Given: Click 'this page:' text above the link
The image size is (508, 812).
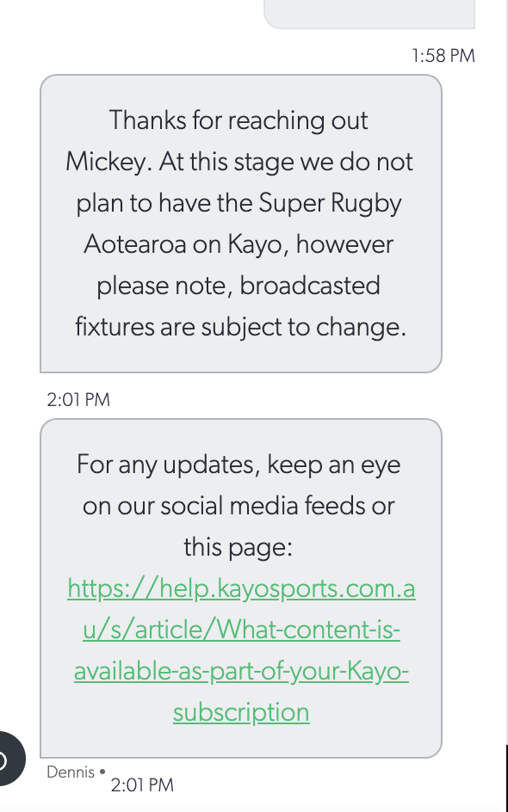Looking at the screenshot, I should pyautogui.click(x=238, y=547).
